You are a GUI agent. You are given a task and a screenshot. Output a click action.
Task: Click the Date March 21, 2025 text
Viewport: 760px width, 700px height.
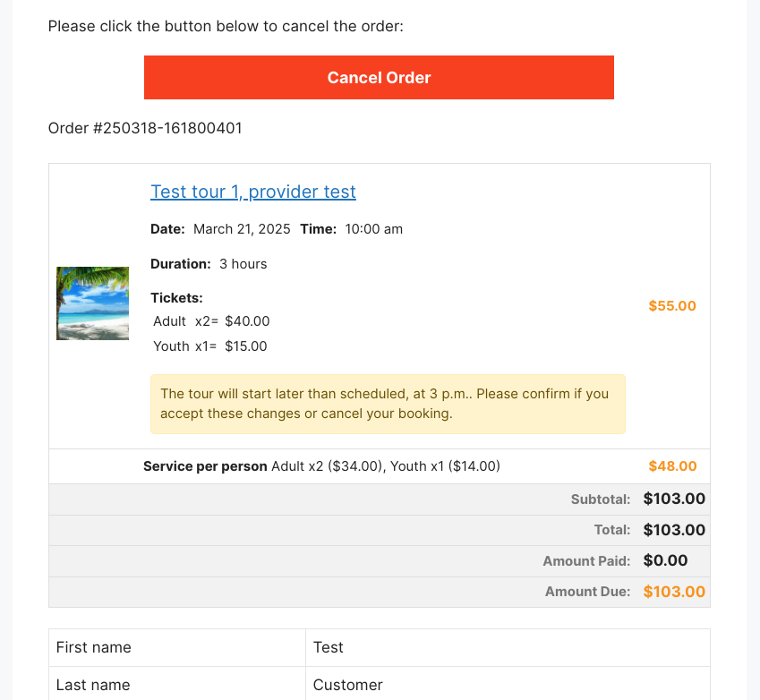(220, 229)
